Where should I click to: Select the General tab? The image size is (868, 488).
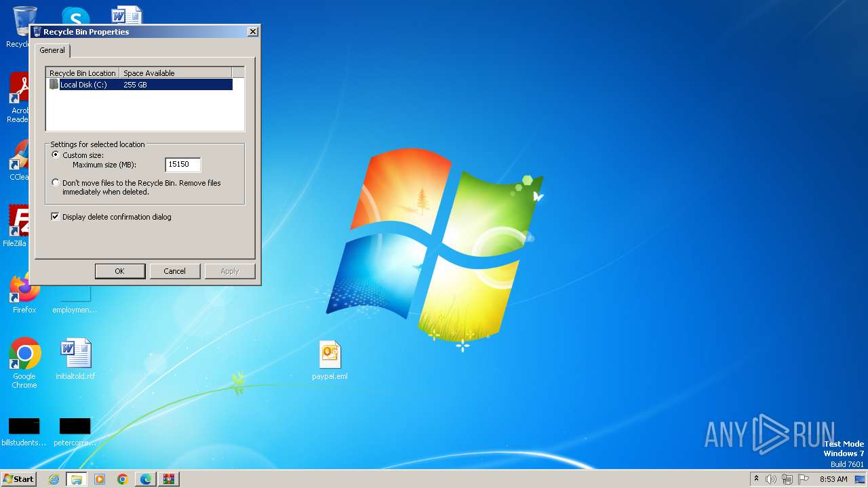[52, 50]
